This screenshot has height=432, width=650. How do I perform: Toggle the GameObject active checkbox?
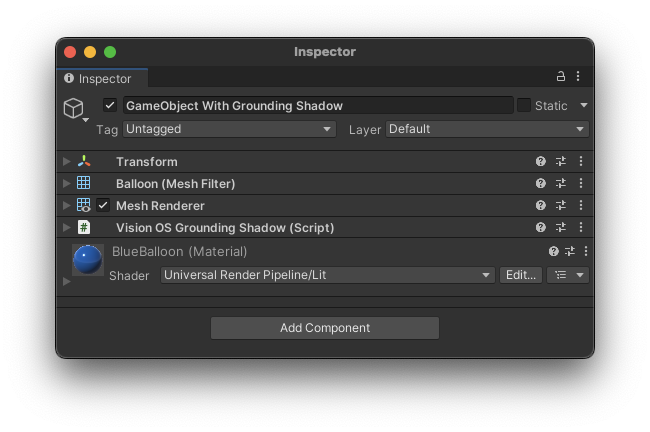coord(110,106)
